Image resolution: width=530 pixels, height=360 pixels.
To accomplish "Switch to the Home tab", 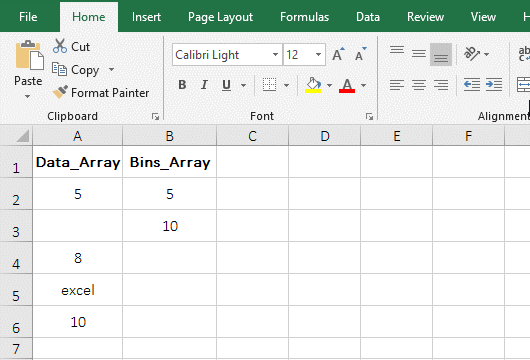I will pos(89,17).
